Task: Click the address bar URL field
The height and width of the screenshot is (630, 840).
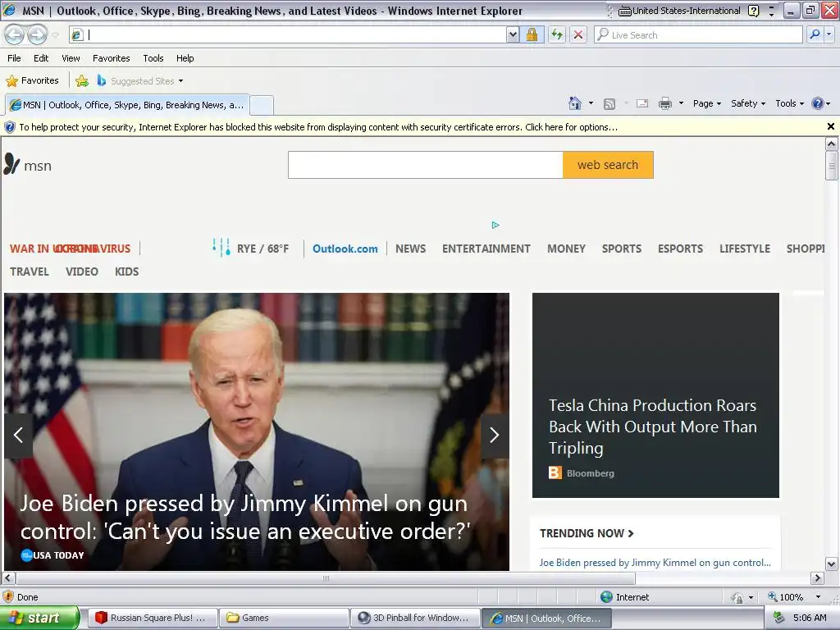Action: [296, 34]
